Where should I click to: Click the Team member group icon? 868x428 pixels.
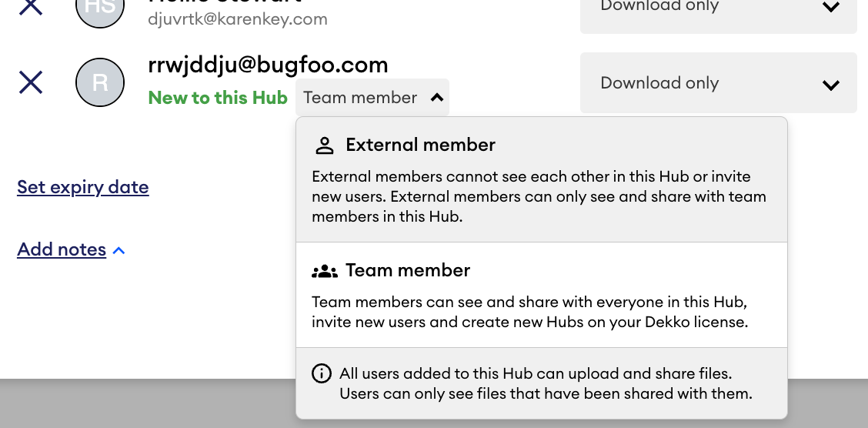(x=325, y=271)
